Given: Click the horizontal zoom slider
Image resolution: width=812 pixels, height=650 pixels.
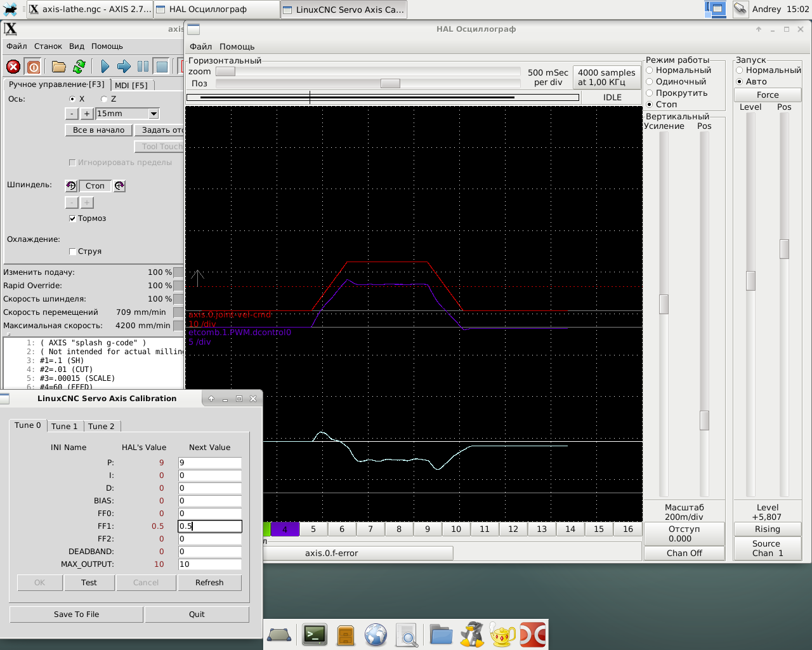Looking at the screenshot, I should click(x=225, y=72).
